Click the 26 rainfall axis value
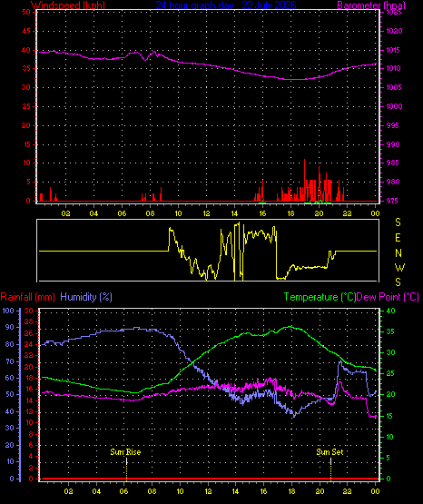 [29, 333]
